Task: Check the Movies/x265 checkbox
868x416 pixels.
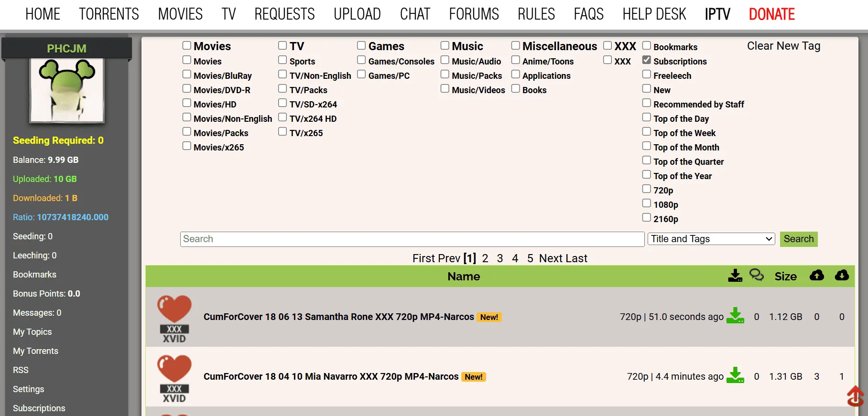Action: (187, 146)
